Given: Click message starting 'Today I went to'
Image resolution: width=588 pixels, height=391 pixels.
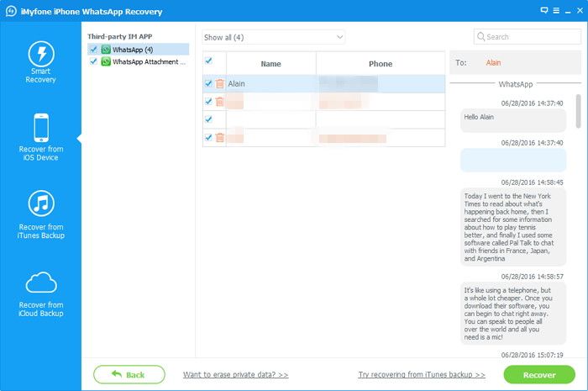Looking at the screenshot, I should point(513,227).
